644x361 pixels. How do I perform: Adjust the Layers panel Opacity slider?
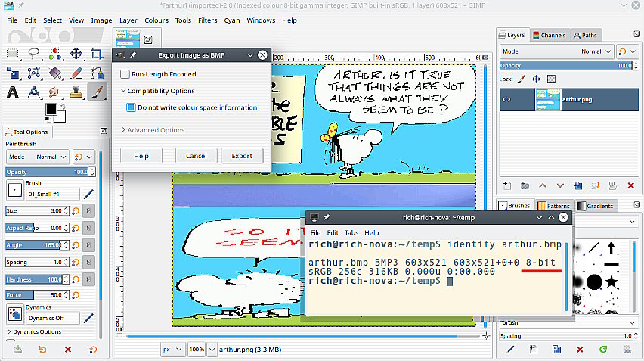pos(566,65)
